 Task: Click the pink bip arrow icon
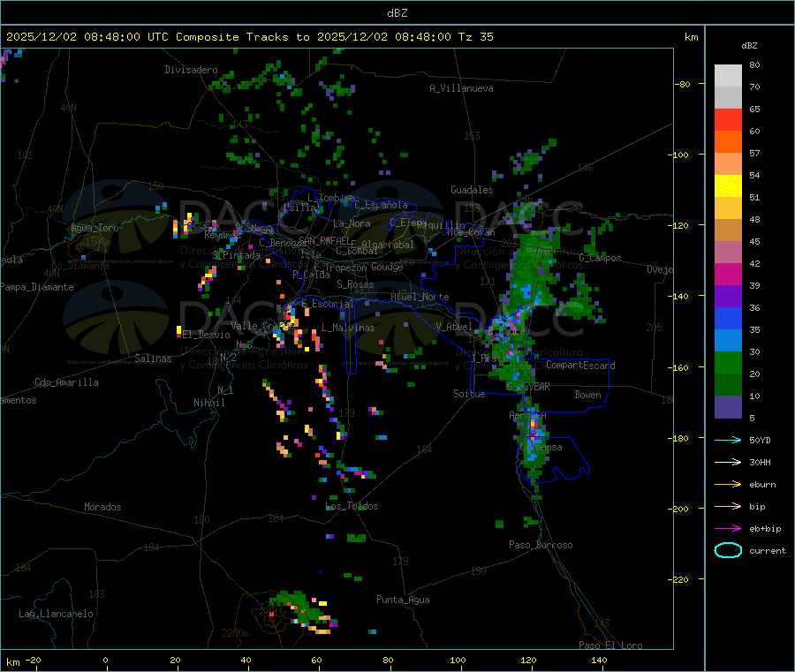coord(728,506)
